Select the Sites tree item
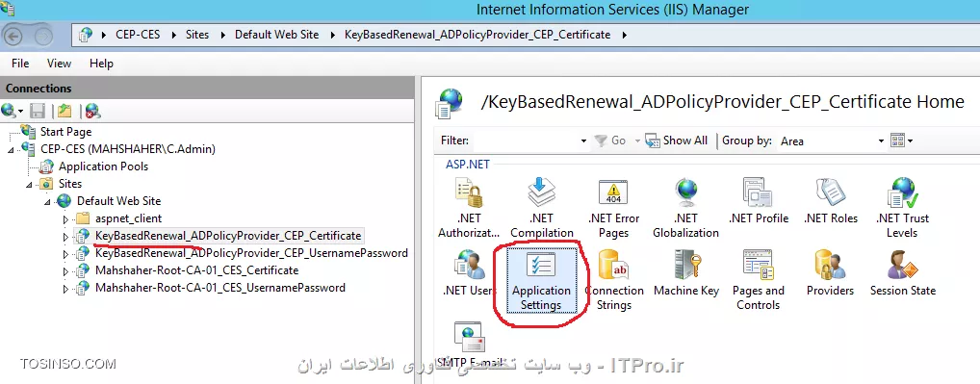 tap(70, 184)
